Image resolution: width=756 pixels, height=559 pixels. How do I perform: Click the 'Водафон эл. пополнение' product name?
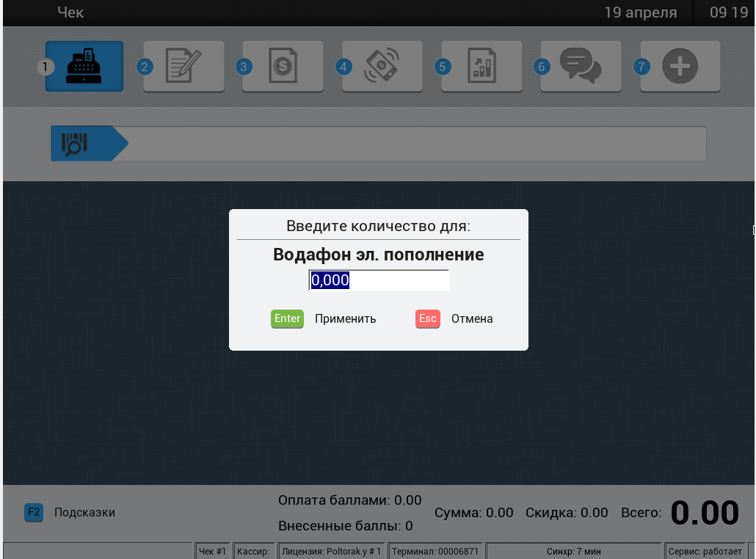379,255
